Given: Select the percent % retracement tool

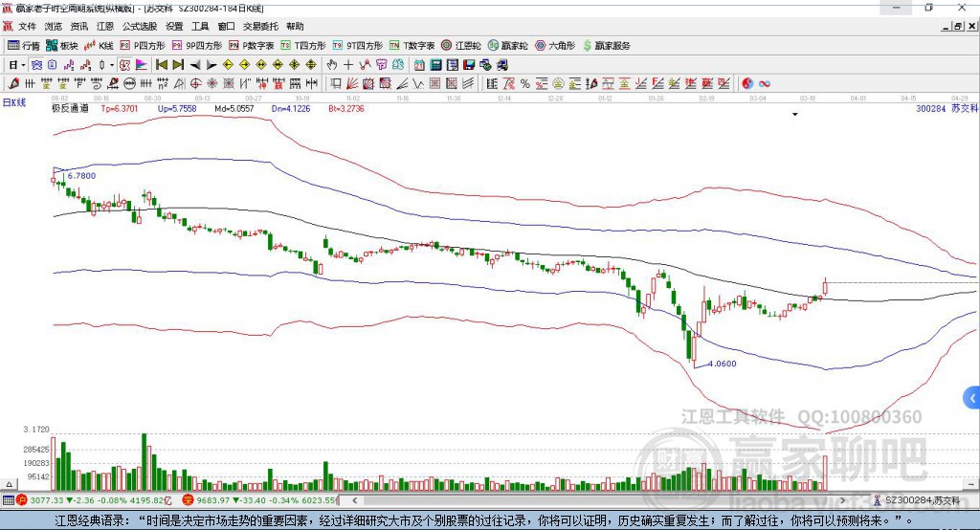Looking at the screenshot, I should pyautogui.click(x=525, y=84).
